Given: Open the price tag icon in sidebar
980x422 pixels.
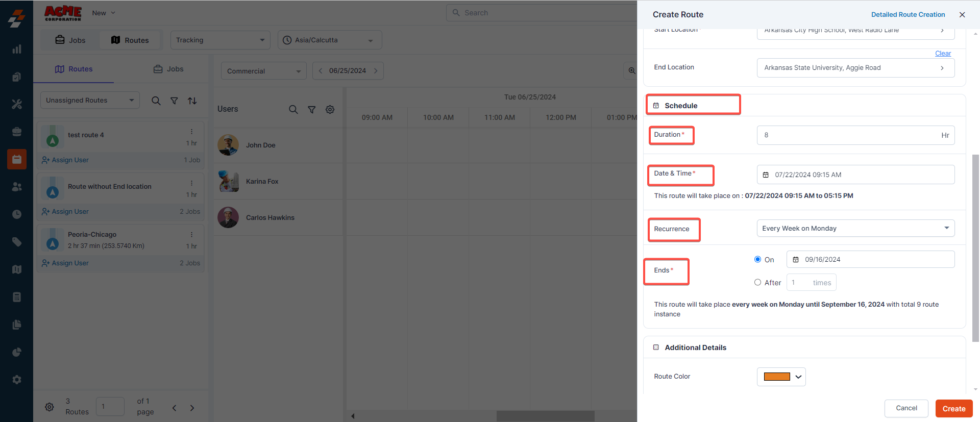Looking at the screenshot, I should pos(17,242).
